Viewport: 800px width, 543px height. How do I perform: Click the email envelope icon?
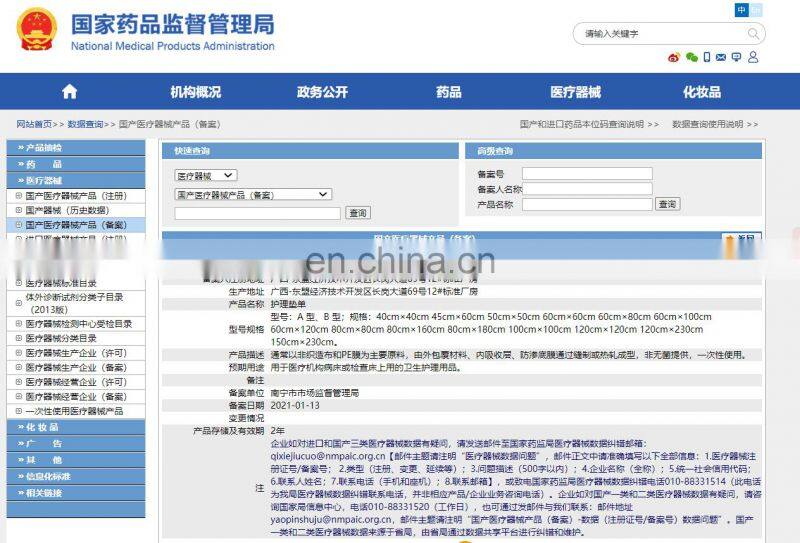[x=723, y=58]
